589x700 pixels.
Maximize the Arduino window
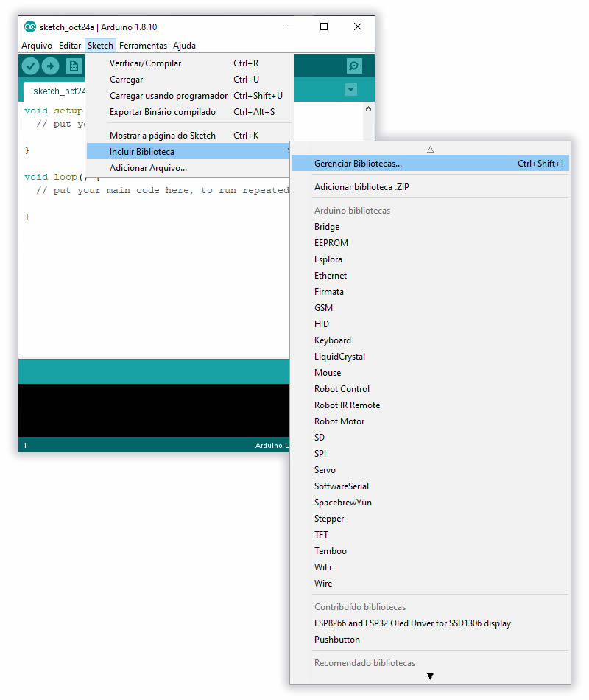pyautogui.click(x=324, y=27)
